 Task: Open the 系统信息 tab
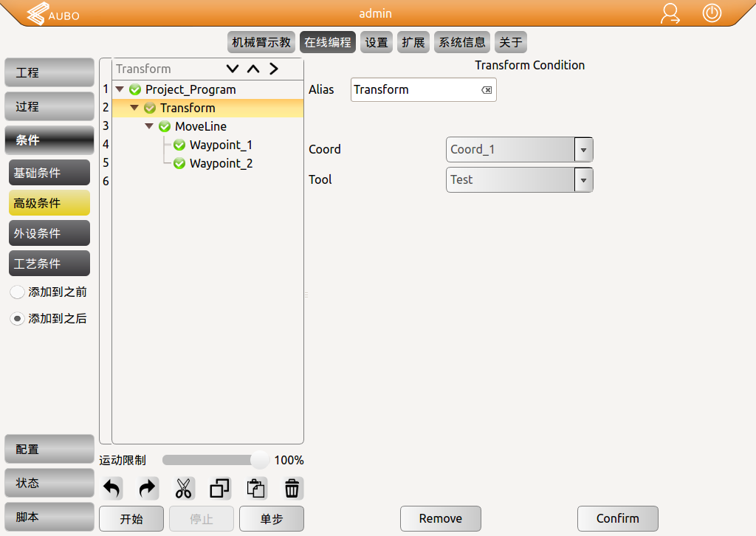pyautogui.click(x=462, y=43)
